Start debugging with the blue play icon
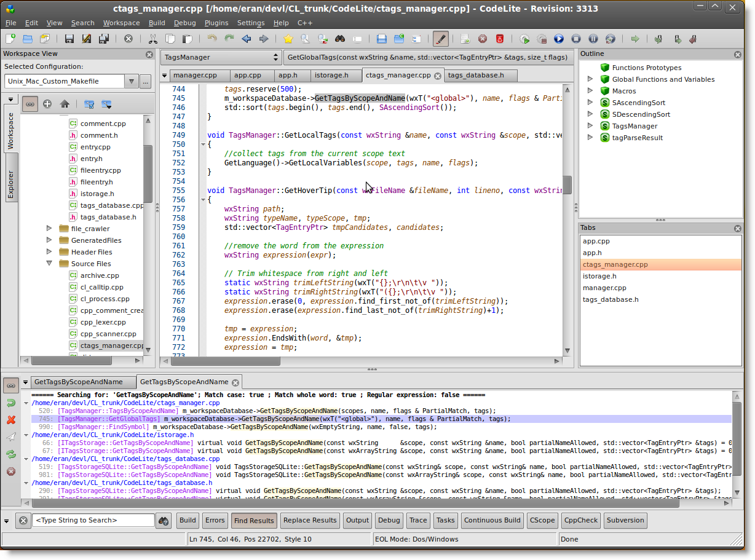 coord(558,38)
